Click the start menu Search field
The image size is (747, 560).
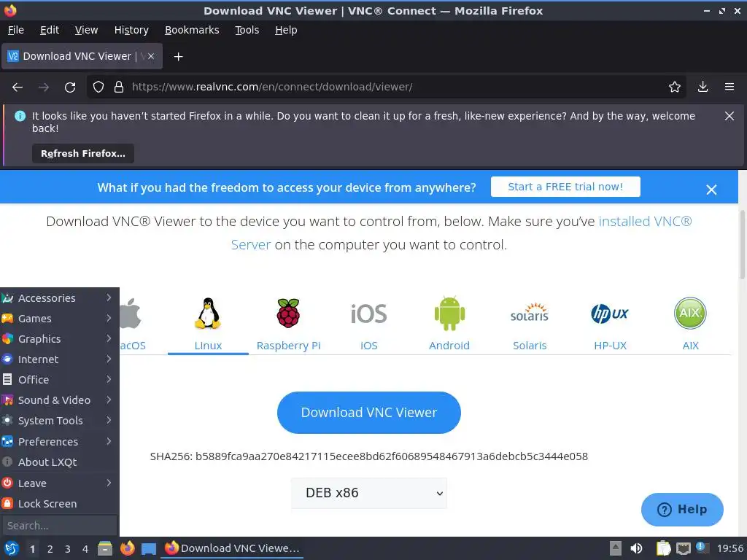coord(60,526)
